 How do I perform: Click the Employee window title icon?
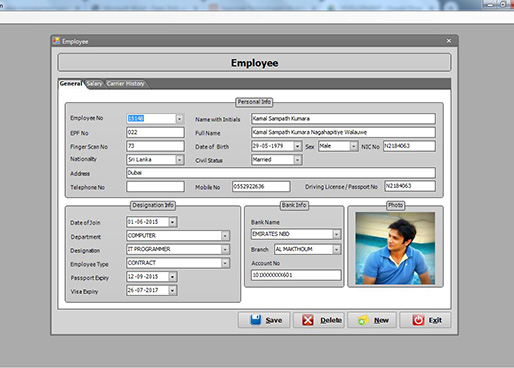click(x=56, y=41)
